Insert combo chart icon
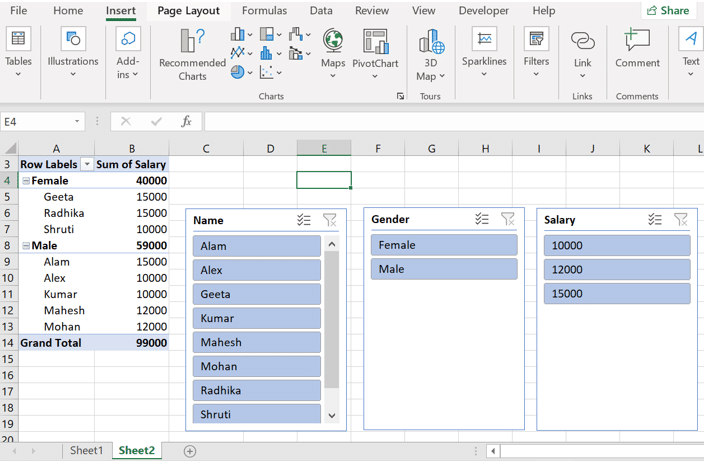Viewport: 704px width, 461px height. click(296, 53)
